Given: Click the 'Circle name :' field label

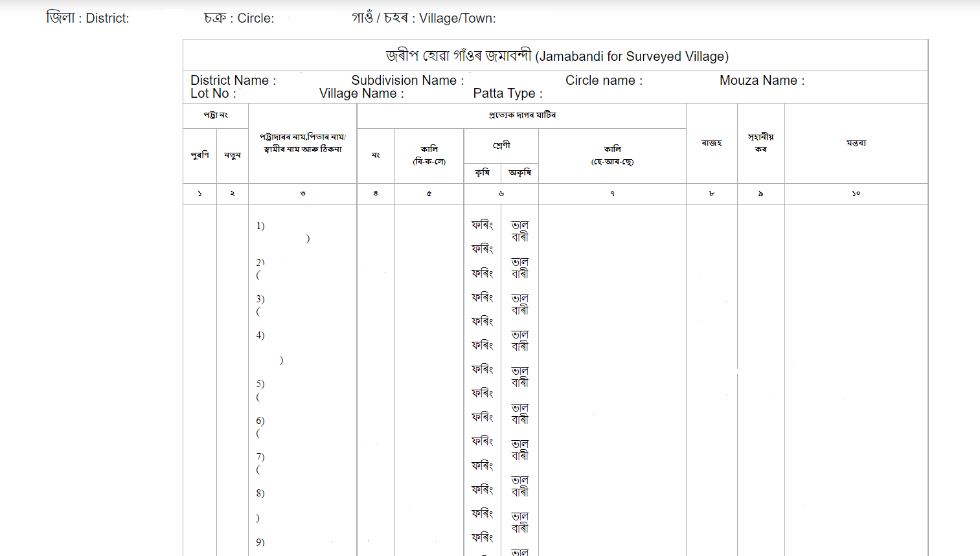Looking at the screenshot, I should click(x=604, y=80).
